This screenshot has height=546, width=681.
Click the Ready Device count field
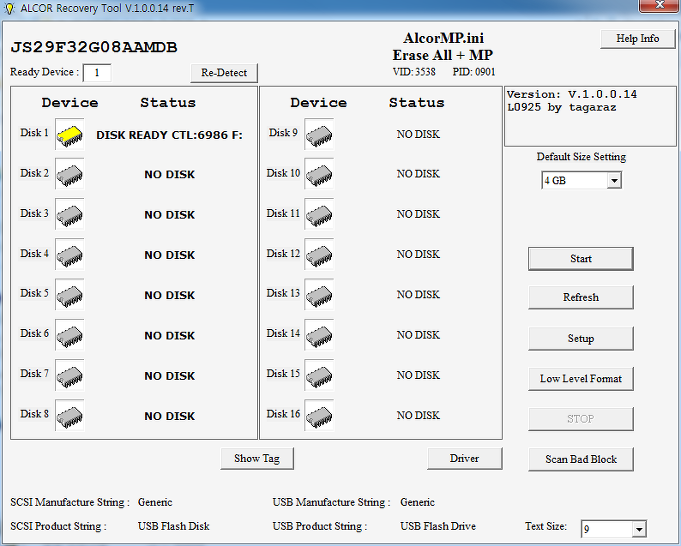coord(97,73)
